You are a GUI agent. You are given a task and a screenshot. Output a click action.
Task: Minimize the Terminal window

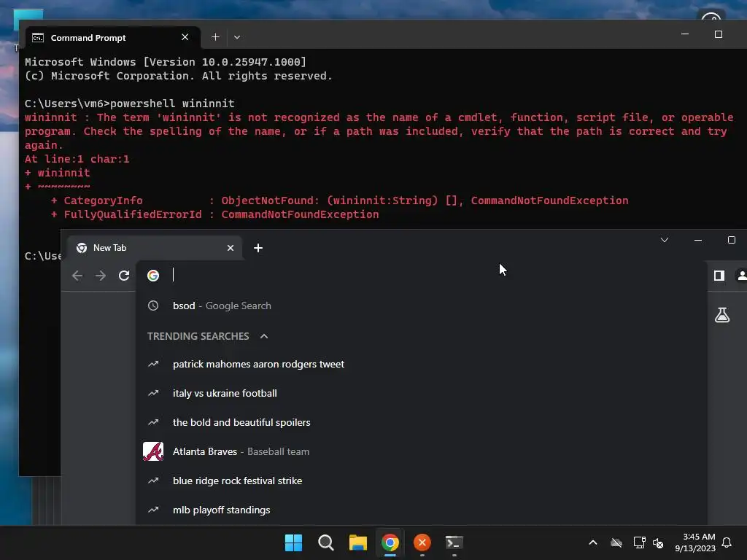tap(685, 34)
